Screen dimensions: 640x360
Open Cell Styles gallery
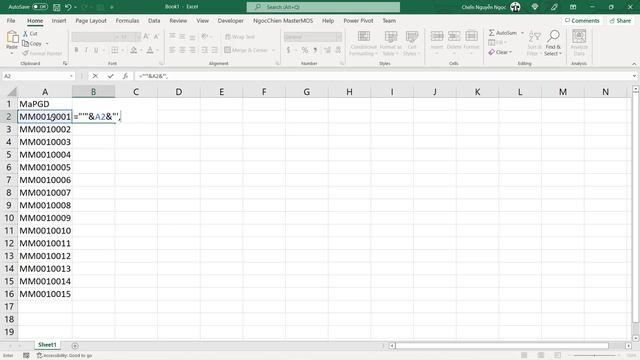point(412,43)
